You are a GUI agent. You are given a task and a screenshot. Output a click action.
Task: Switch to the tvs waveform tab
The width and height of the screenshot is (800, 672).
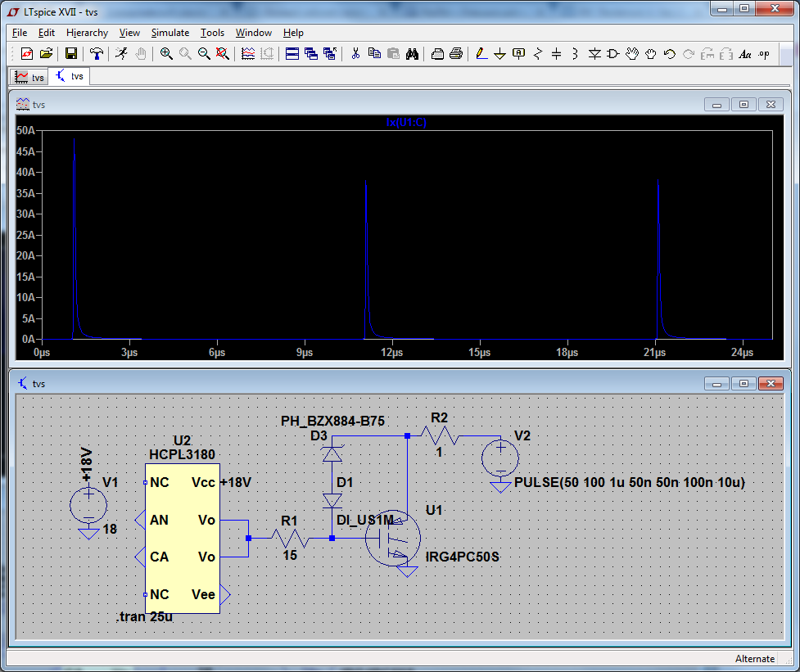[30, 77]
